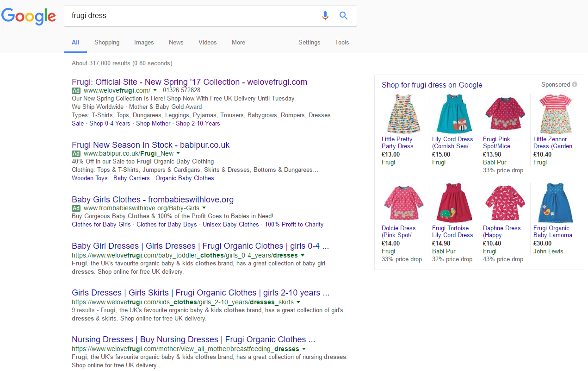588x371 pixels.
Task: Click Frugi Organic Baby Lamorna thumbnail
Action: pos(556,203)
